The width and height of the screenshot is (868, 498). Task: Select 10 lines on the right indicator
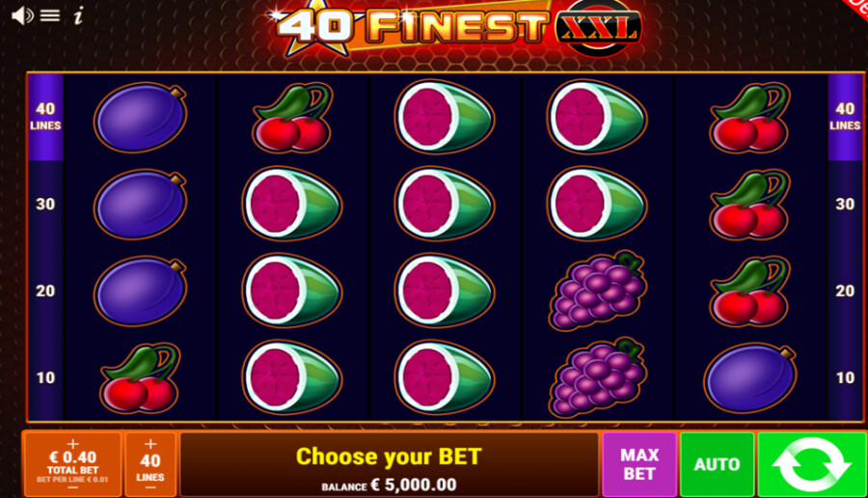845,377
